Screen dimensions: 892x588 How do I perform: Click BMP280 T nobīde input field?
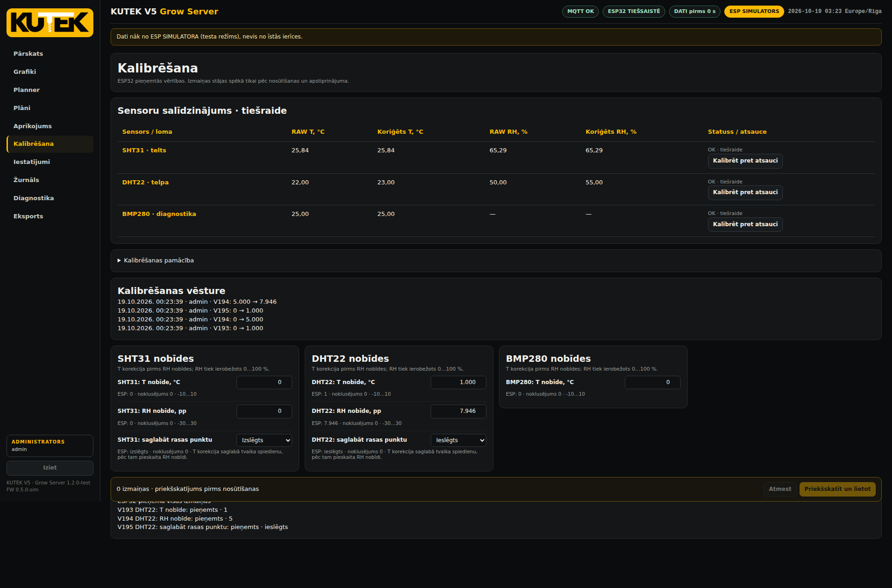652,382
